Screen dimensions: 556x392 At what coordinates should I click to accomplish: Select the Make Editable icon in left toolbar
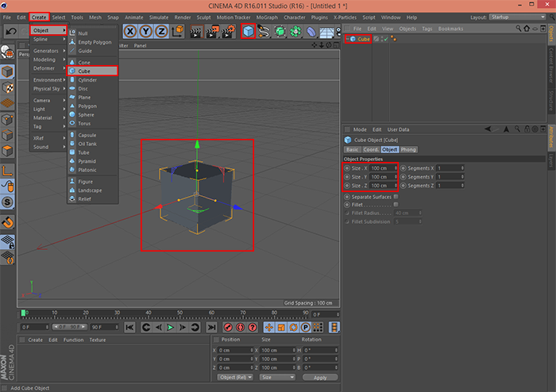click(x=7, y=52)
